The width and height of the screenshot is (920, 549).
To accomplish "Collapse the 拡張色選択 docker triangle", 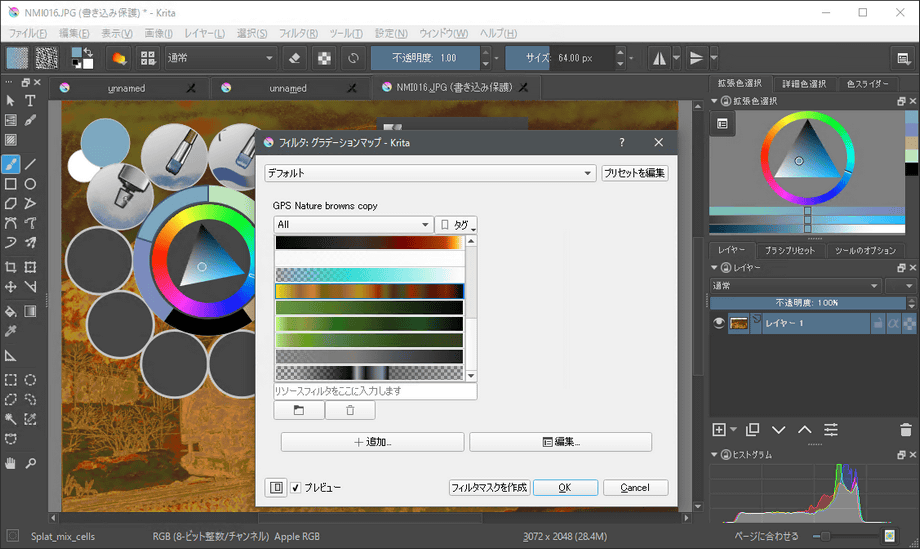I will click(x=715, y=101).
